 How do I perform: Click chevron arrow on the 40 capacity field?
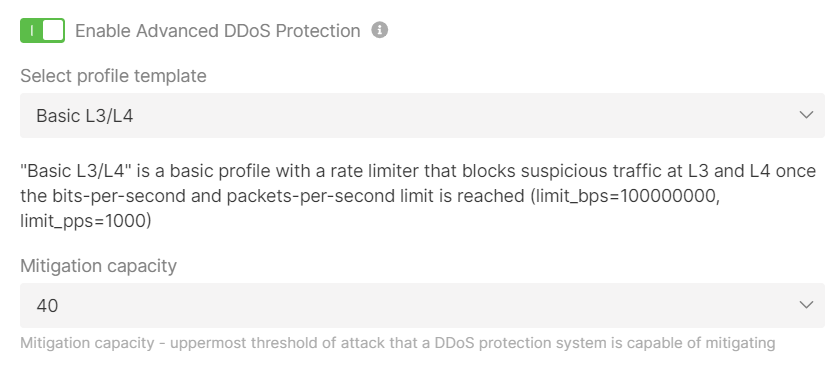point(806,305)
